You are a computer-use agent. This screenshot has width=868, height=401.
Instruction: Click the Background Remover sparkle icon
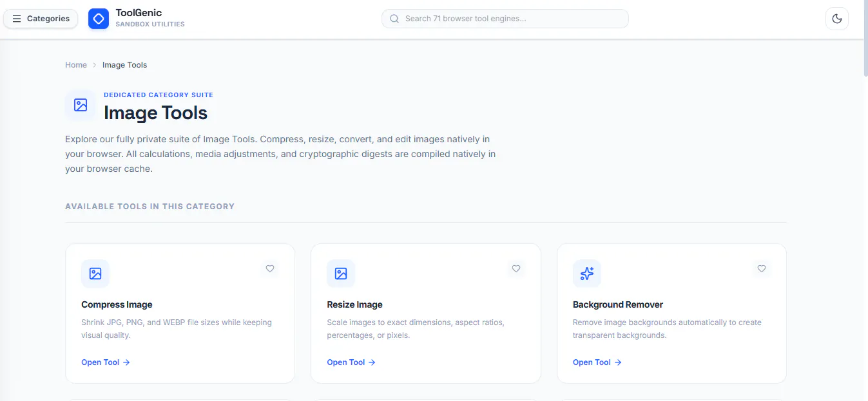(x=587, y=274)
